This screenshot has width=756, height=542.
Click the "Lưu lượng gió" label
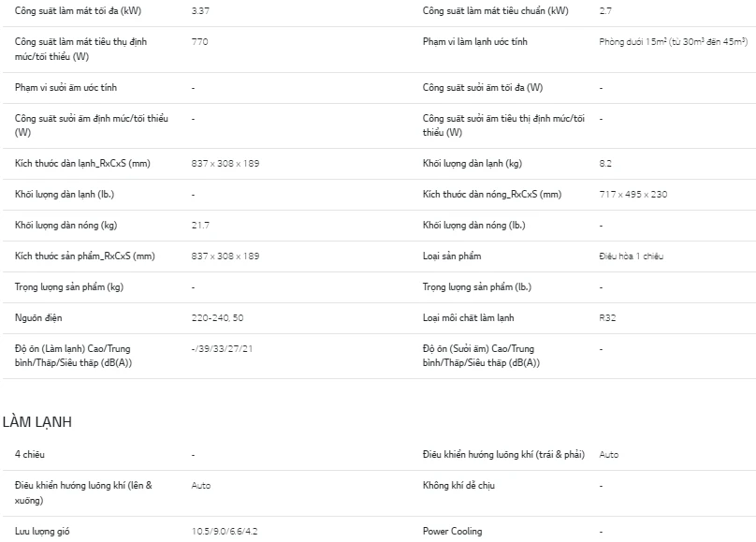tap(42, 532)
